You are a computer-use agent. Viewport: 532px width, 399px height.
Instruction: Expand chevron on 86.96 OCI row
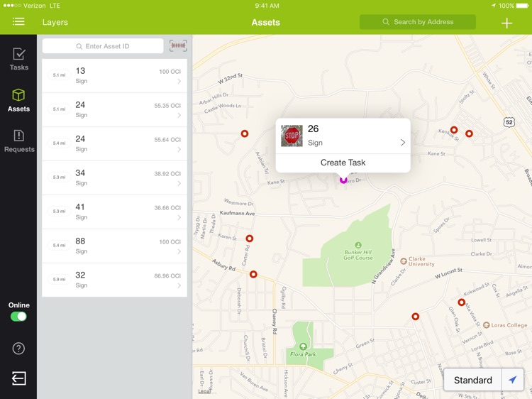click(179, 285)
